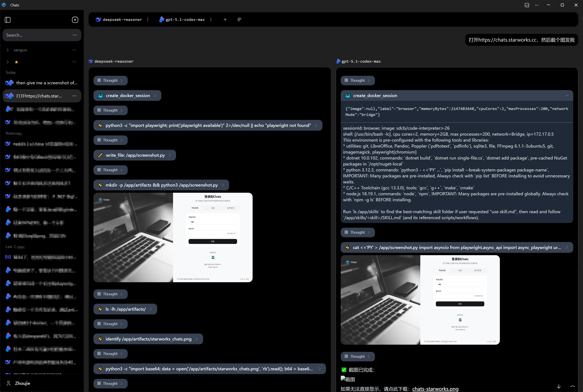Toggle the sidebar panel icon

pos(8,20)
